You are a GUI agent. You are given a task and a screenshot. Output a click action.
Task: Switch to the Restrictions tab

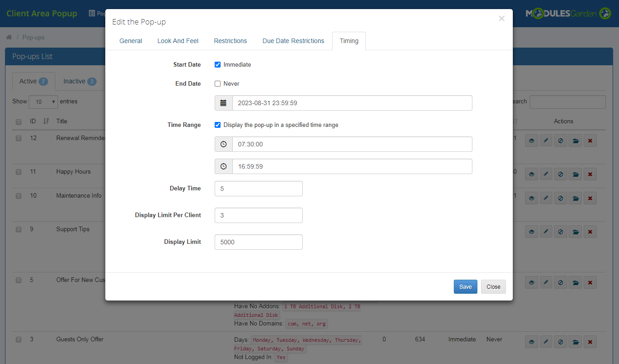point(230,41)
